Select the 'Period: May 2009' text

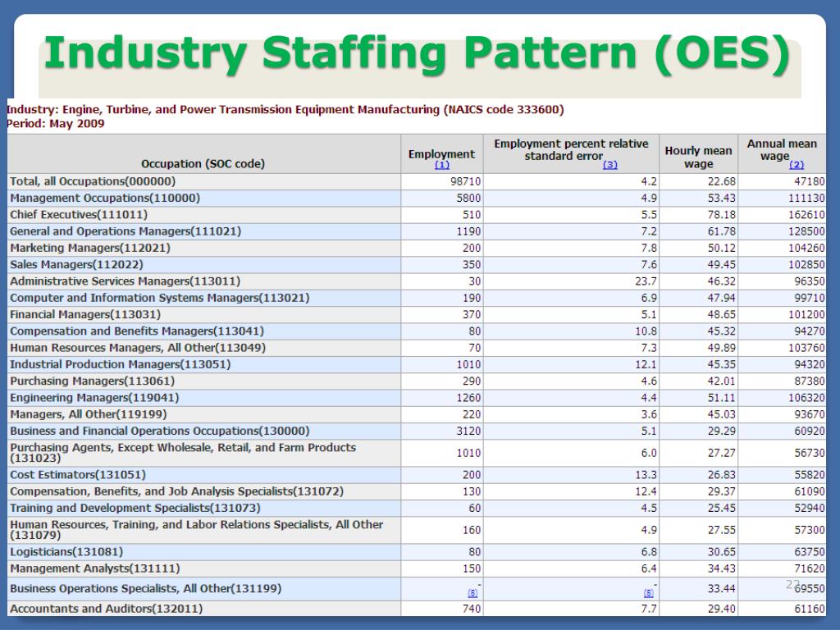55,124
